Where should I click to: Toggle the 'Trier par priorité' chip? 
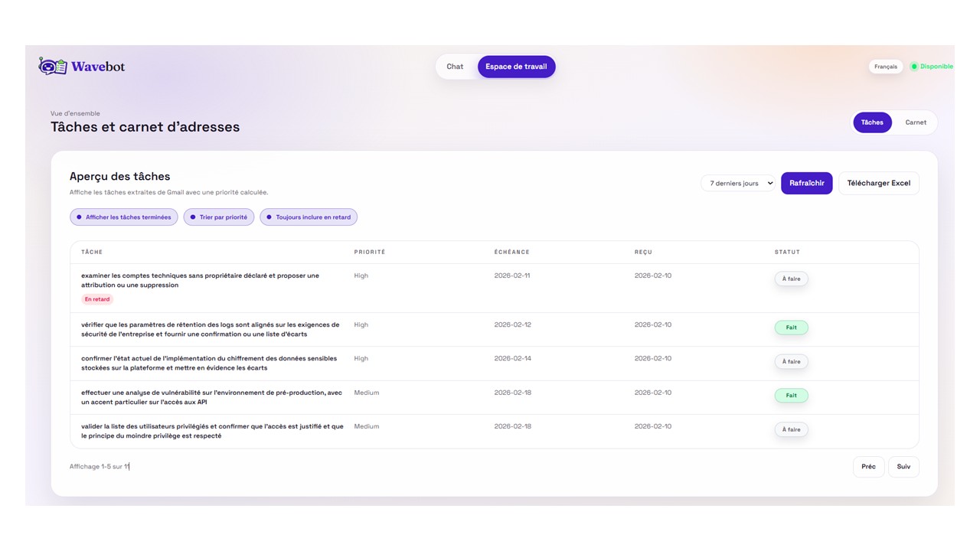[x=219, y=217]
